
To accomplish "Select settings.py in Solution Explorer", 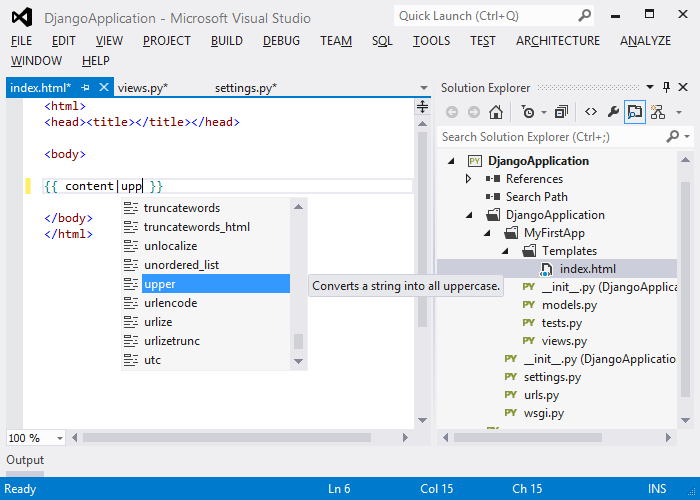I will pyautogui.click(x=552, y=377).
